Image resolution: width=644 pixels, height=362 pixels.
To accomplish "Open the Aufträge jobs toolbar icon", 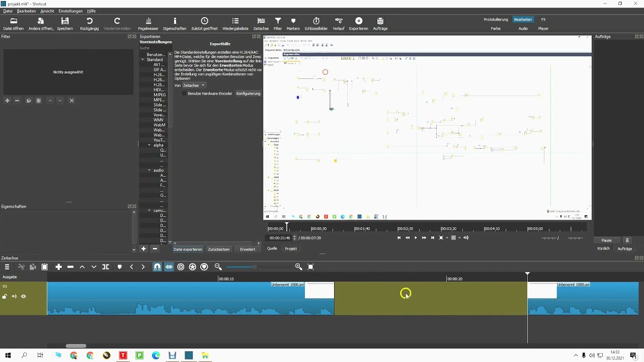I will click(380, 24).
